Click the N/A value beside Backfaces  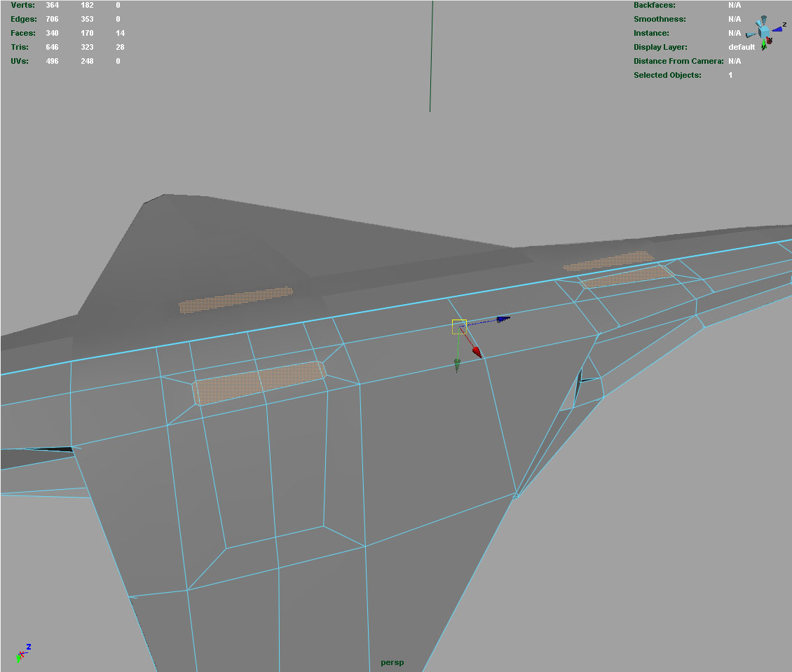coord(735,5)
